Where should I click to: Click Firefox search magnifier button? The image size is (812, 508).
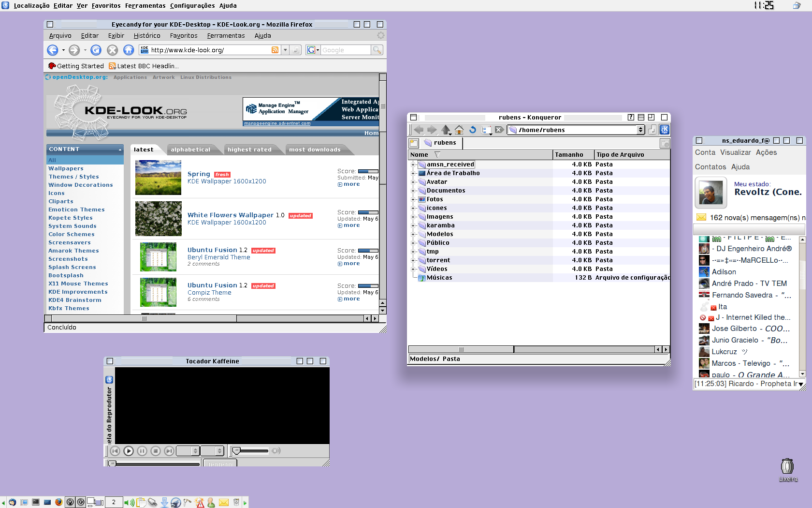coord(377,50)
